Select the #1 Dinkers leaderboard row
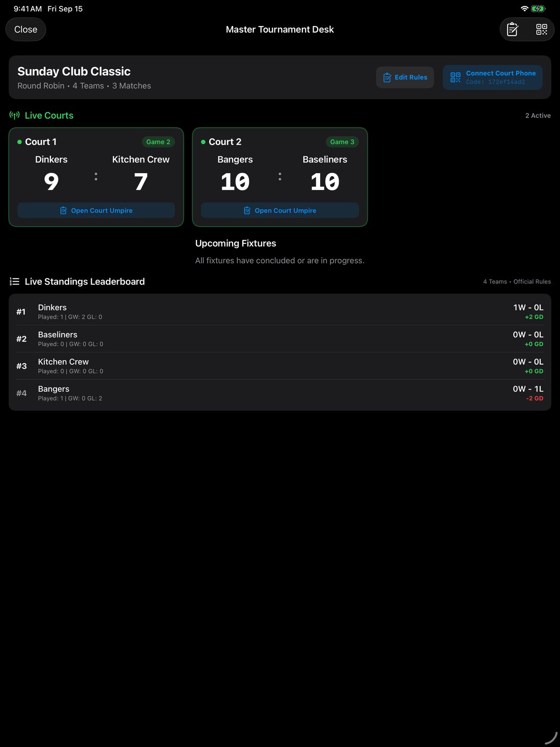The height and width of the screenshot is (747, 560). [280, 312]
